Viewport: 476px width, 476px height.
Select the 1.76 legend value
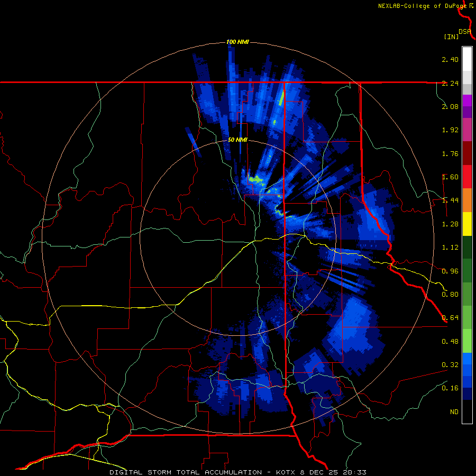pyautogui.click(x=450, y=153)
